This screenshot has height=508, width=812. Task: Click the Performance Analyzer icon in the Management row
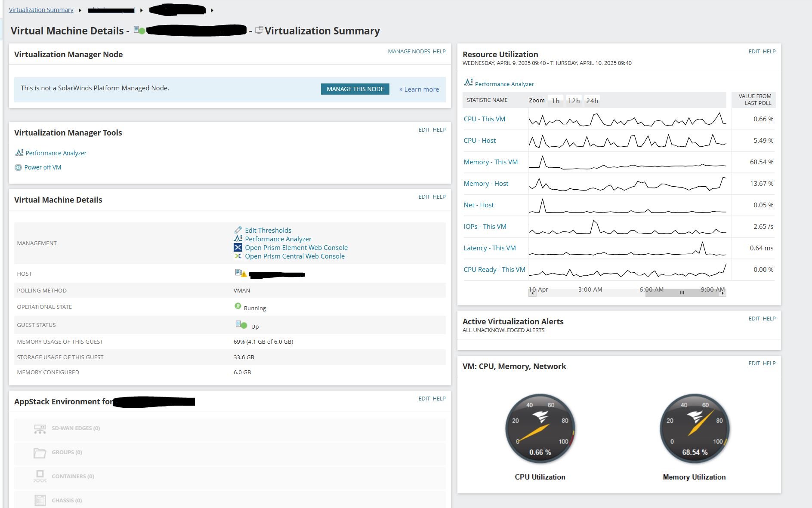238,239
